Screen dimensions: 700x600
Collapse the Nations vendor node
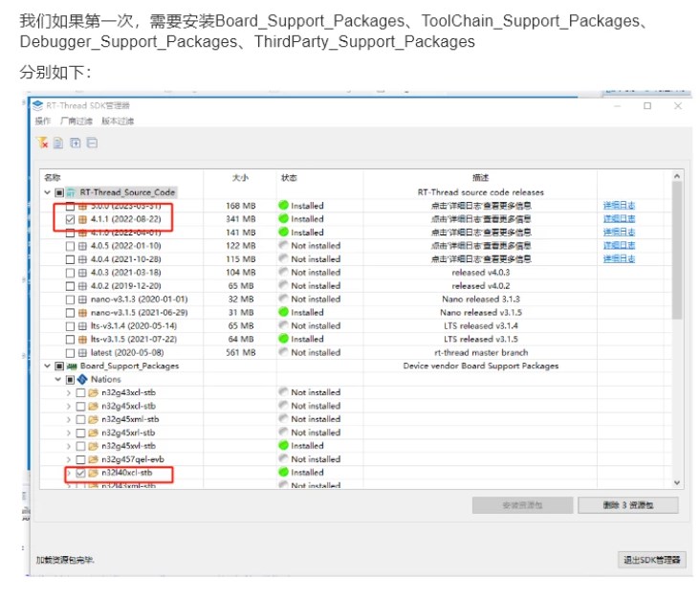[x=58, y=379]
